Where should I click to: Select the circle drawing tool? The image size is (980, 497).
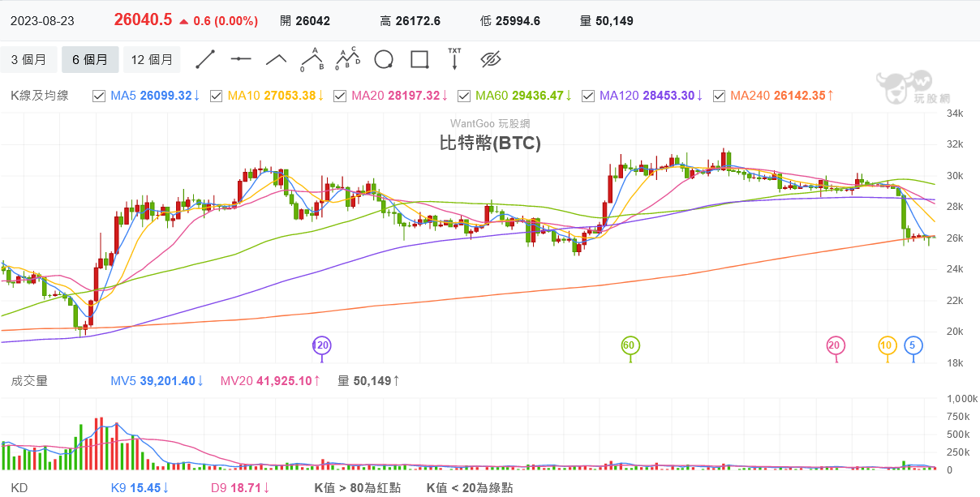384,59
